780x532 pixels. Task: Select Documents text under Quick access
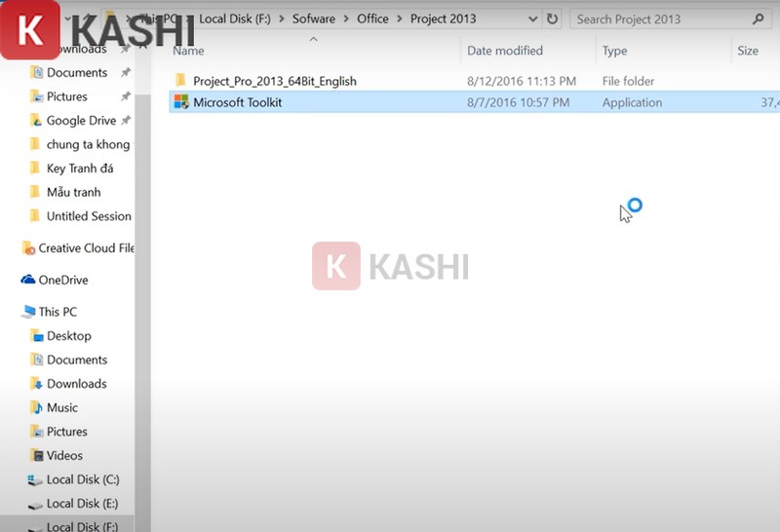click(77, 73)
